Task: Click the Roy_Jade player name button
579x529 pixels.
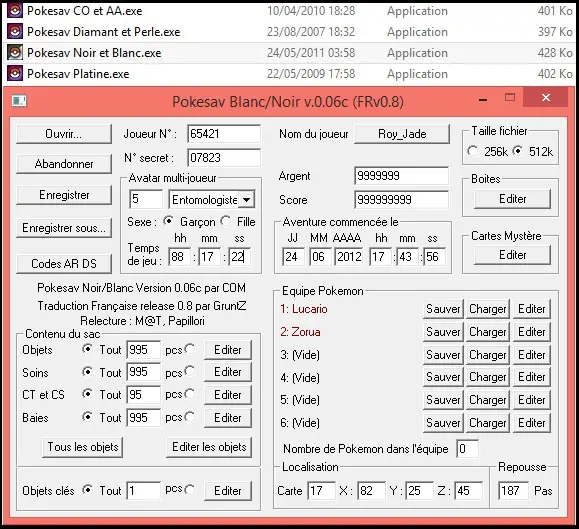Action: tap(402, 134)
